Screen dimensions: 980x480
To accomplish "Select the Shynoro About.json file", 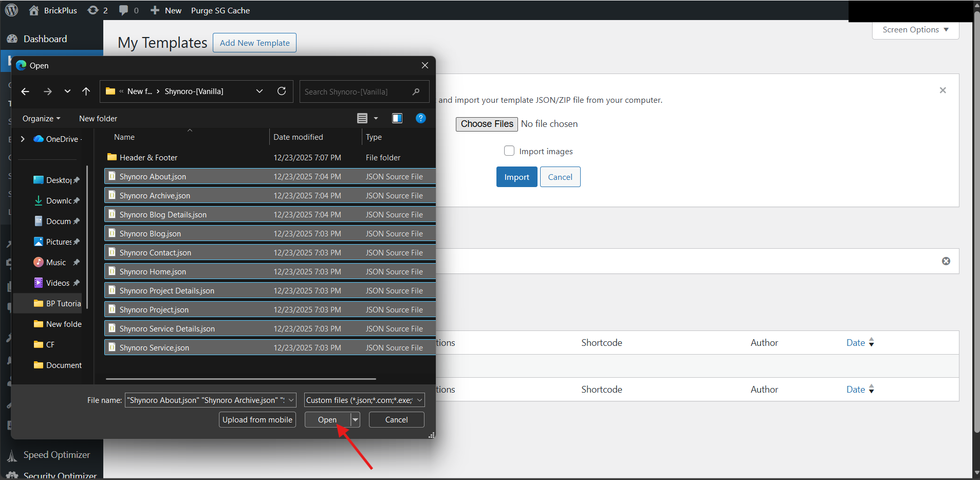I will (270, 176).
